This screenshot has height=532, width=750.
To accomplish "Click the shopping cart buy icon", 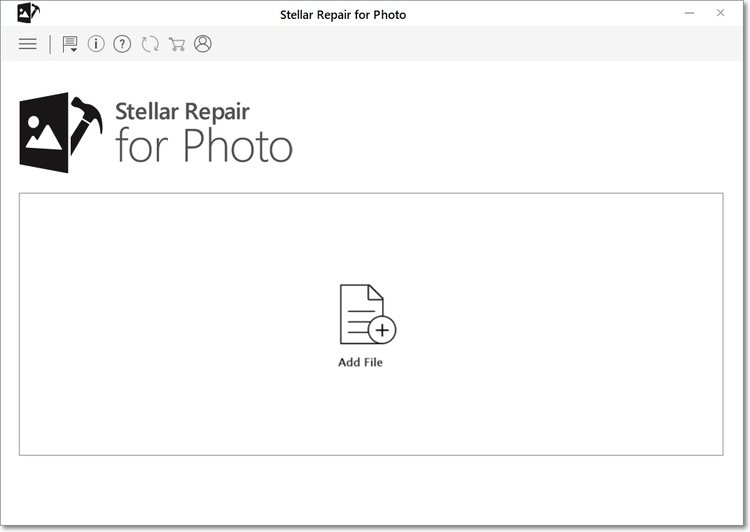I will 177,44.
